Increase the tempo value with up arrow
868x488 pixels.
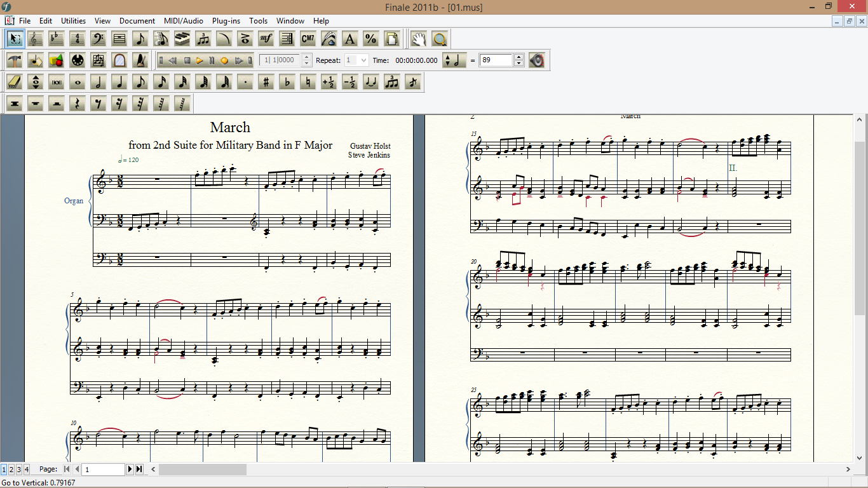(519, 57)
